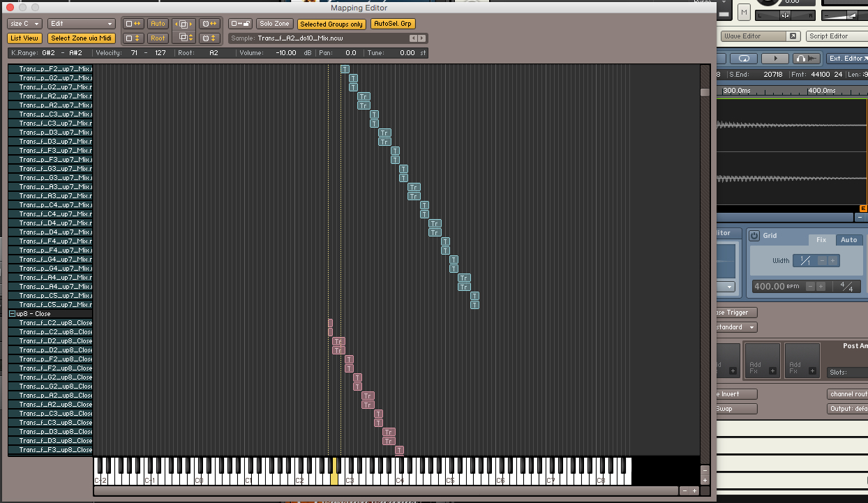Select the vertical zone resize tool
Screen dimensions: 868x503
(x=133, y=38)
